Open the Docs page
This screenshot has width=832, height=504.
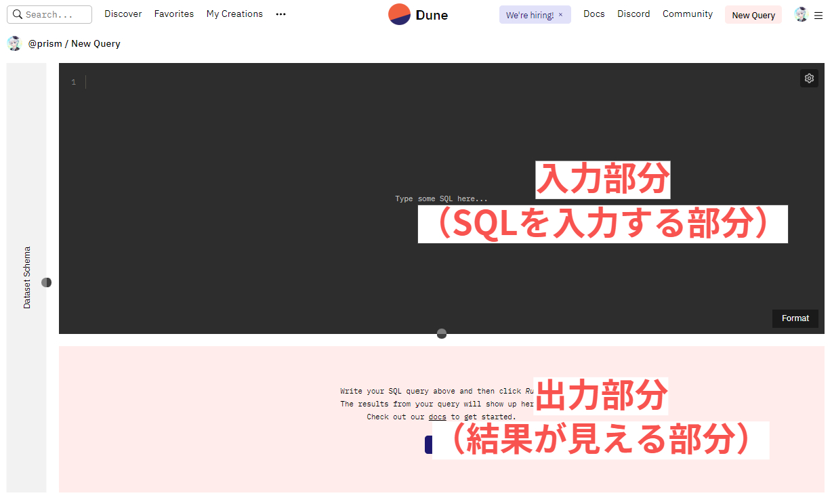coord(594,14)
